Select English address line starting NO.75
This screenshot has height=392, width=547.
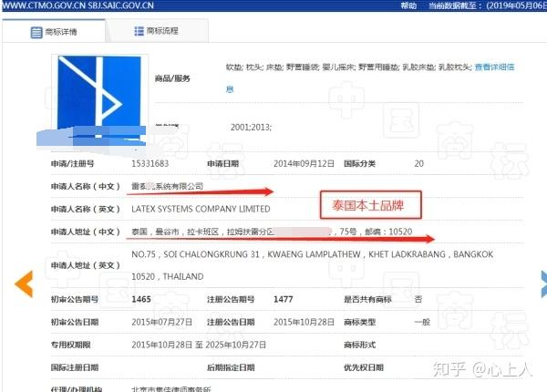pyautogui.click(x=312, y=254)
